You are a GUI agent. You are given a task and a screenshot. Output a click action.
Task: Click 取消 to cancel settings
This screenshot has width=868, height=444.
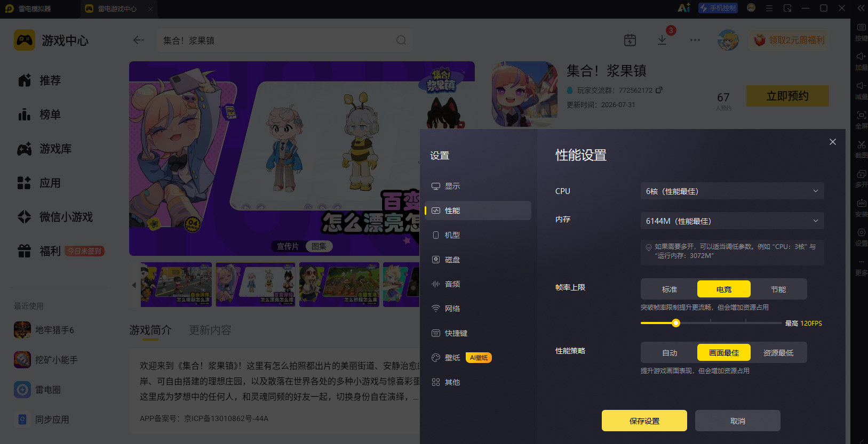click(x=738, y=421)
